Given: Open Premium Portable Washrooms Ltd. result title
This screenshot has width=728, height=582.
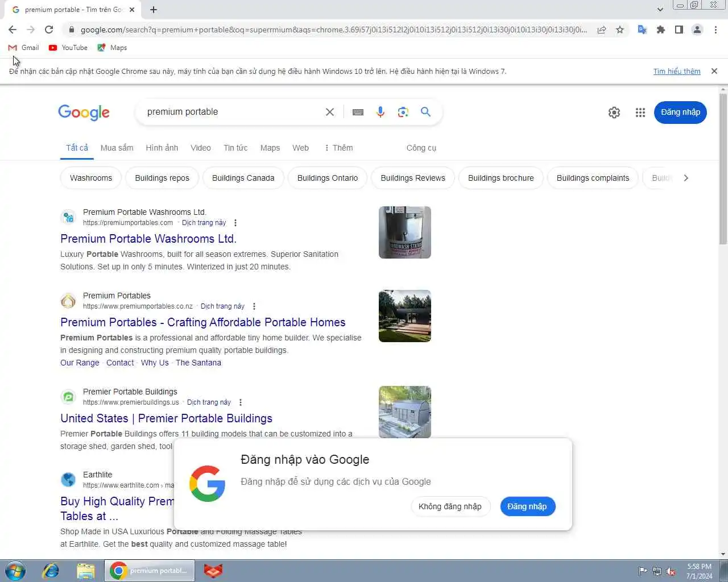Looking at the screenshot, I should point(148,239).
